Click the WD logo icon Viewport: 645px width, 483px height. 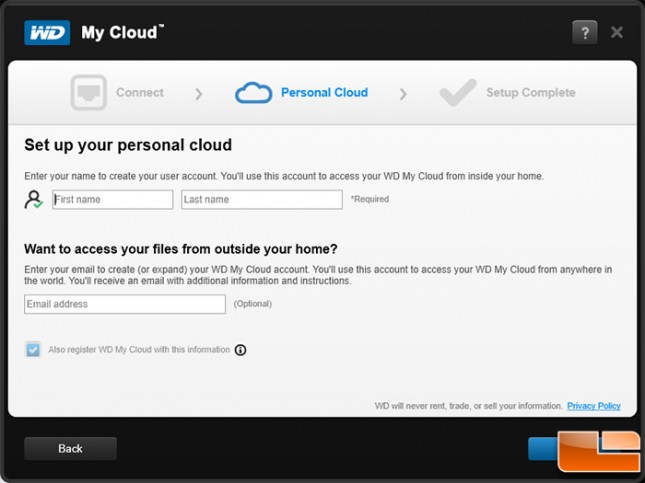click(x=47, y=33)
